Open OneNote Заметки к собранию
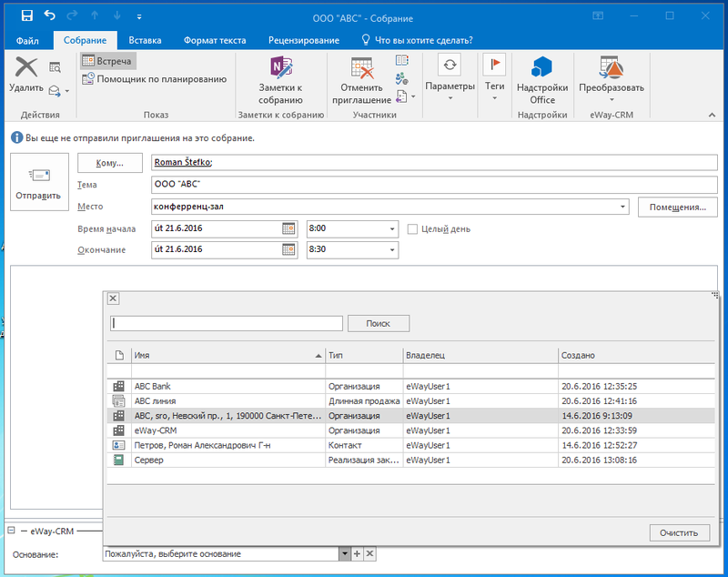Screen dimensions: 728x577 point(280,80)
